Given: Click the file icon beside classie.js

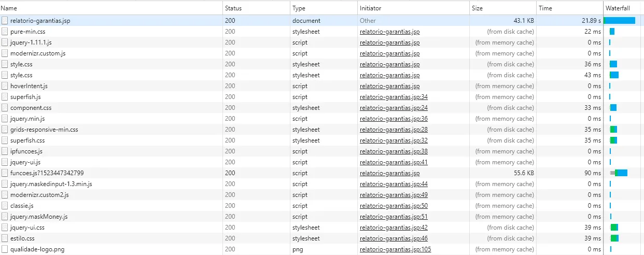Looking at the screenshot, I should coord(5,206).
